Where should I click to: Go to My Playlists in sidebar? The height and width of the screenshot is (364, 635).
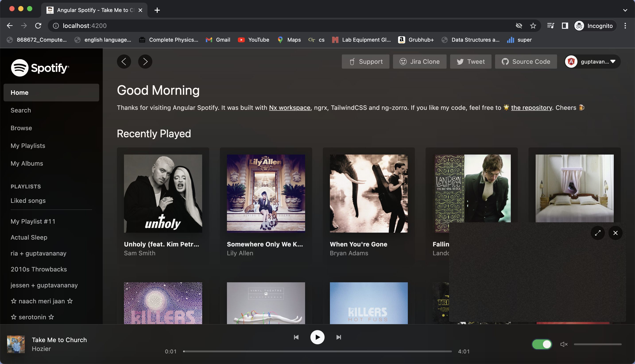pyautogui.click(x=28, y=146)
